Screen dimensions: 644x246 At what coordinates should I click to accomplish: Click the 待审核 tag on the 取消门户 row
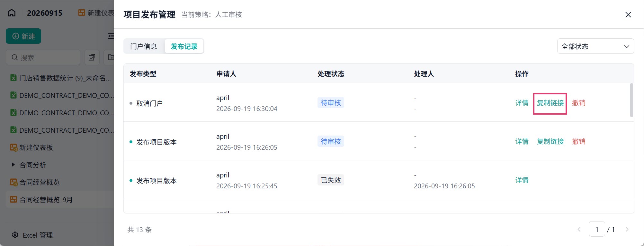point(331,103)
